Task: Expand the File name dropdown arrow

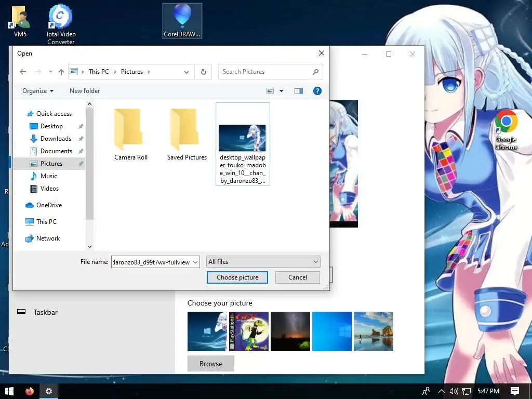Action: coord(195,262)
